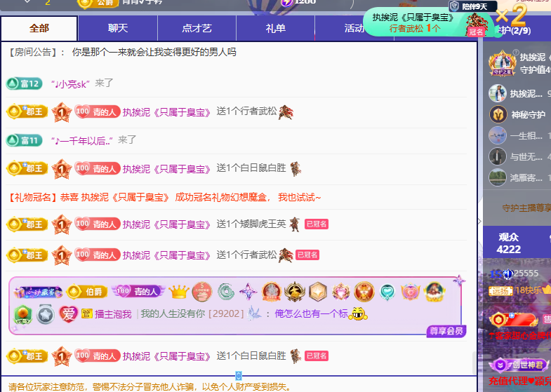
Task: Switch to the 全部 tab
Action: coord(39,29)
